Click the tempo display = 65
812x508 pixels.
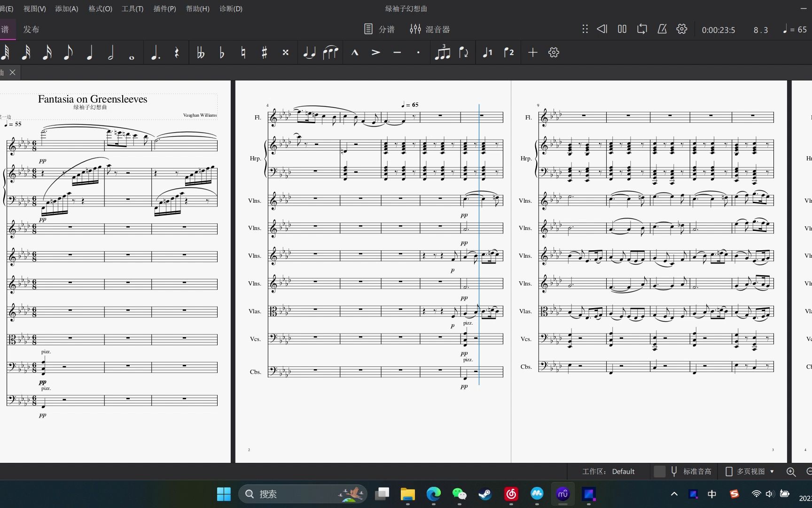pyautogui.click(x=795, y=29)
